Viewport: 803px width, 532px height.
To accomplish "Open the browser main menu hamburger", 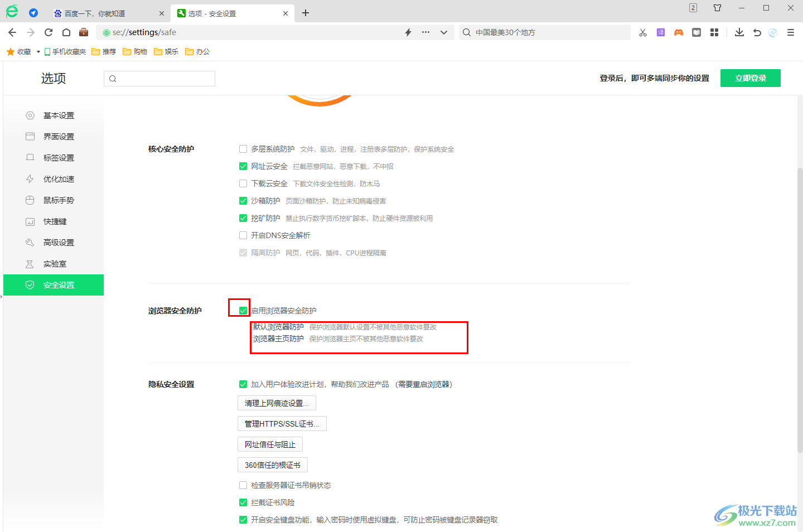I will click(791, 32).
